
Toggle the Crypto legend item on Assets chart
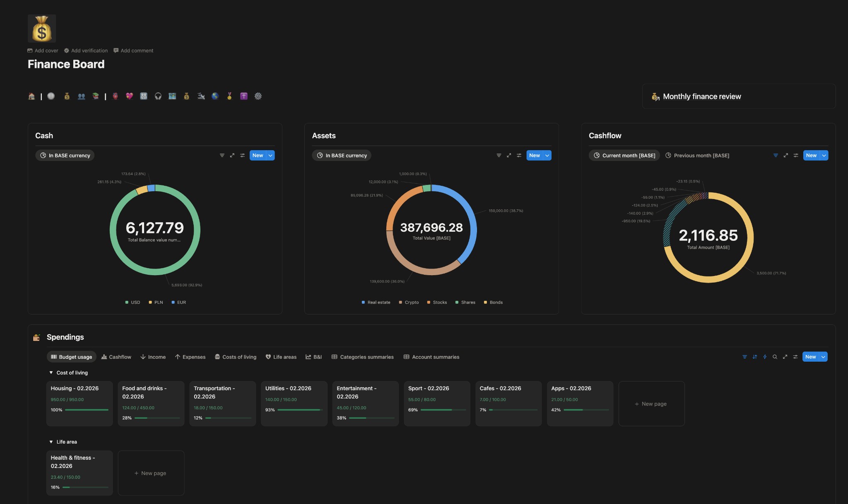[410, 302]
